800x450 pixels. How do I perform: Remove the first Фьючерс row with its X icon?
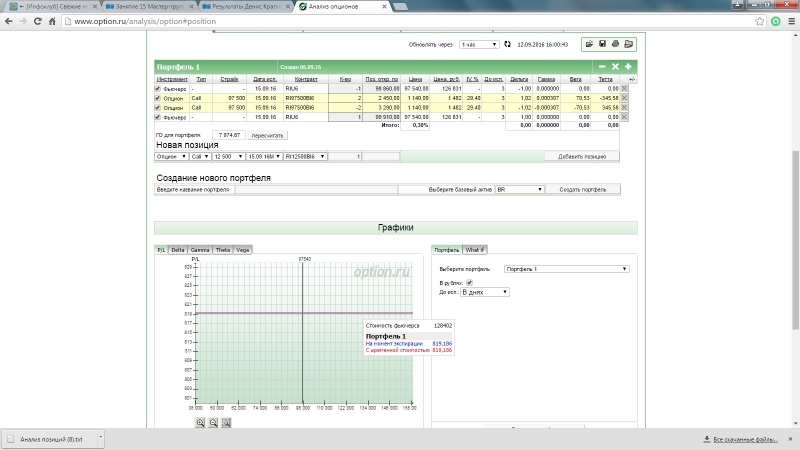pyautogui.click(x=625, y=89)
